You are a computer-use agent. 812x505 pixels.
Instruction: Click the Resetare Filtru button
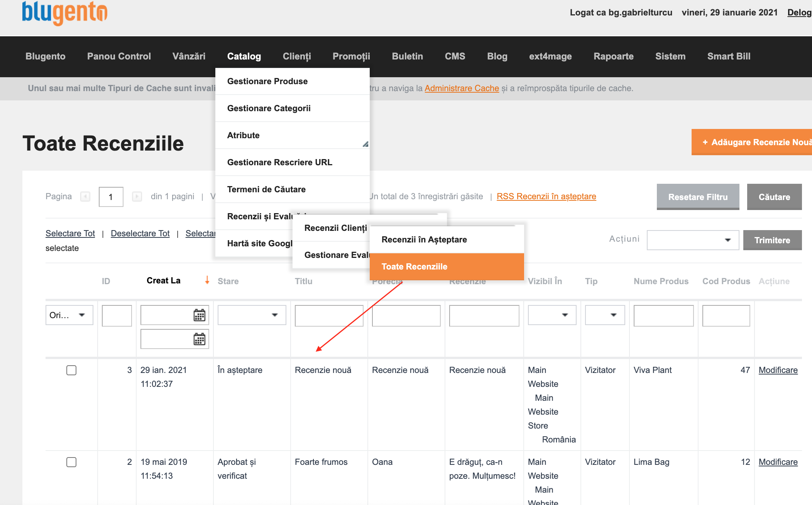coord(698,197)
